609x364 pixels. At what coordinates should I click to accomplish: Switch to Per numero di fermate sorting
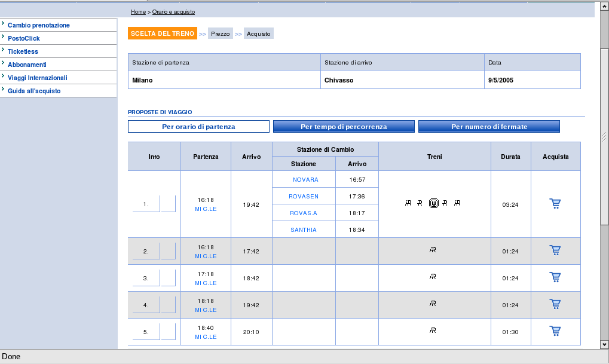pyautogui.click(x=489, y=127)
